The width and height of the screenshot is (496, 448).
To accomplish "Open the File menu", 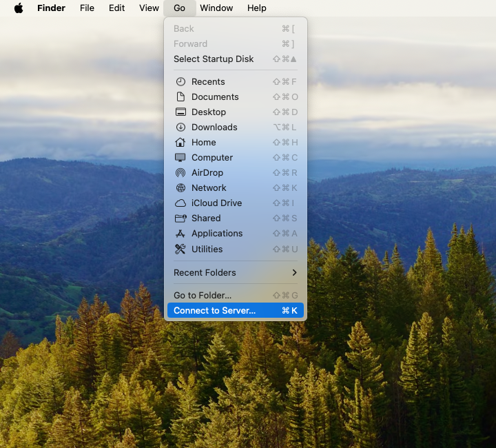I will [x=87, y=8].
